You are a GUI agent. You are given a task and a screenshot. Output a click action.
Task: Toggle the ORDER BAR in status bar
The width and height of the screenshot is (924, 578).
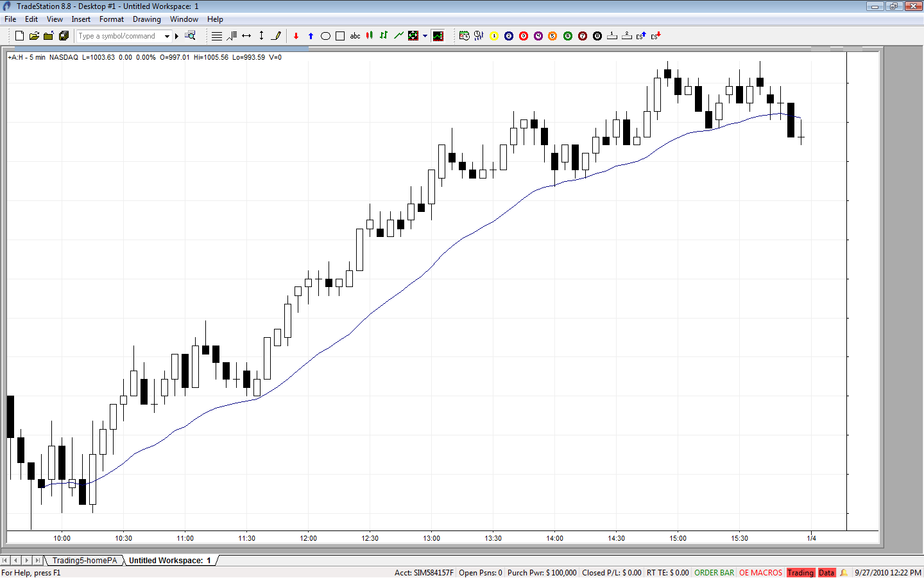pos(714,573)
